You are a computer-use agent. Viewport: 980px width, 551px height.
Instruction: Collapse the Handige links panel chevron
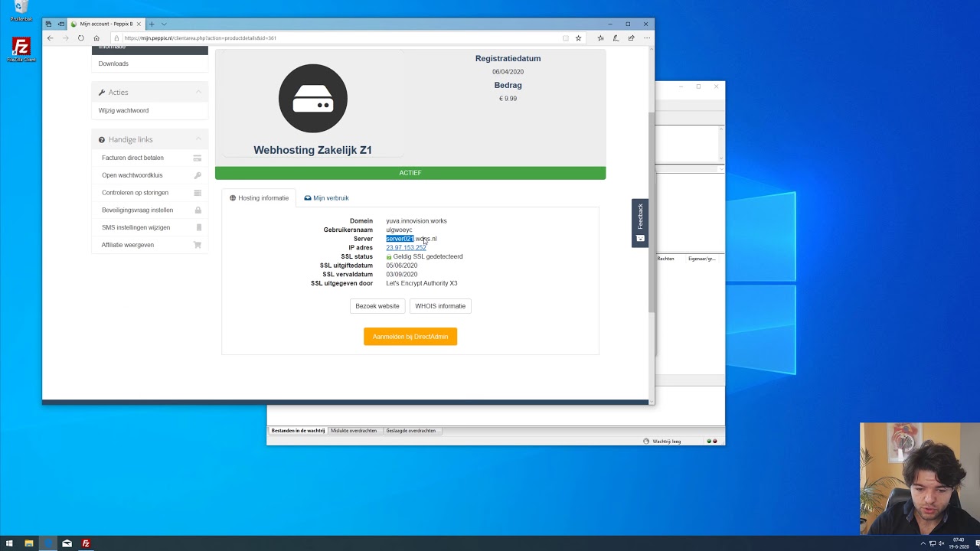point(198,139)
